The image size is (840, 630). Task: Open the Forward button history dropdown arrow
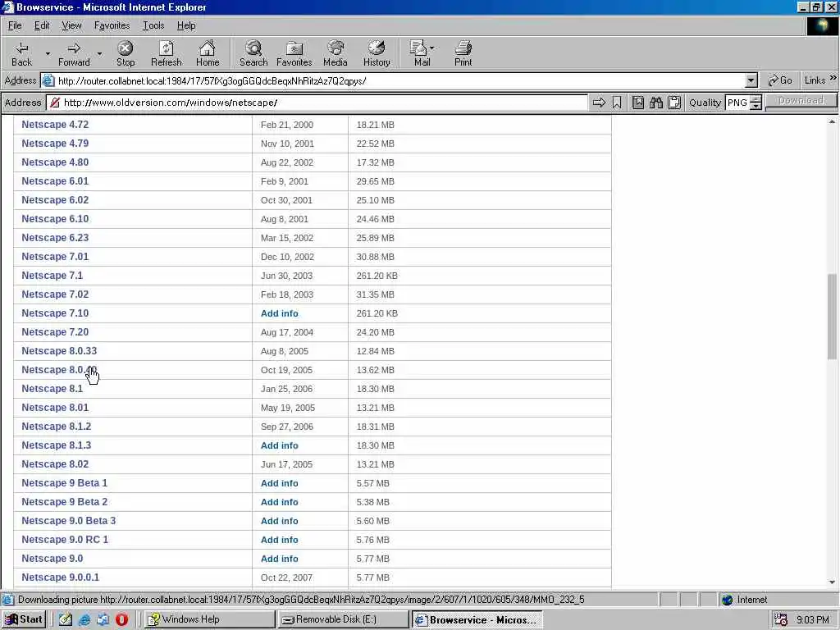(x=99, y=53)
